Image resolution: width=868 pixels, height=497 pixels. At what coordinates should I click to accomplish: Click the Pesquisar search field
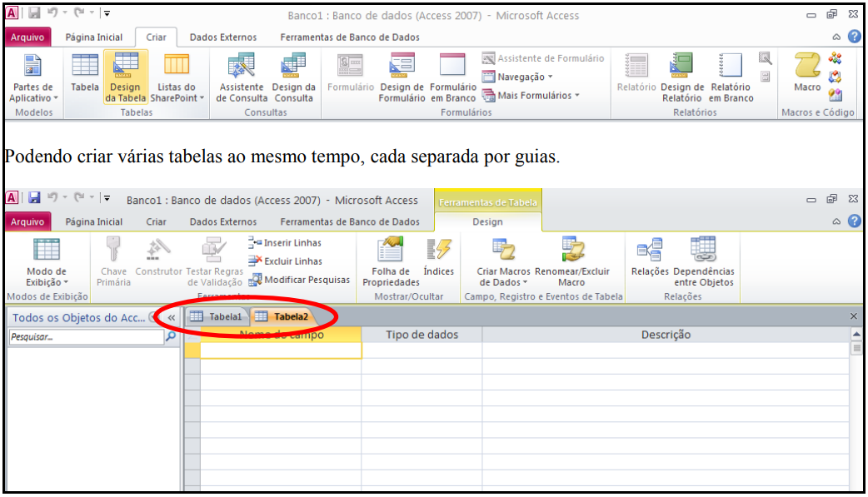(x=86, y=337)
